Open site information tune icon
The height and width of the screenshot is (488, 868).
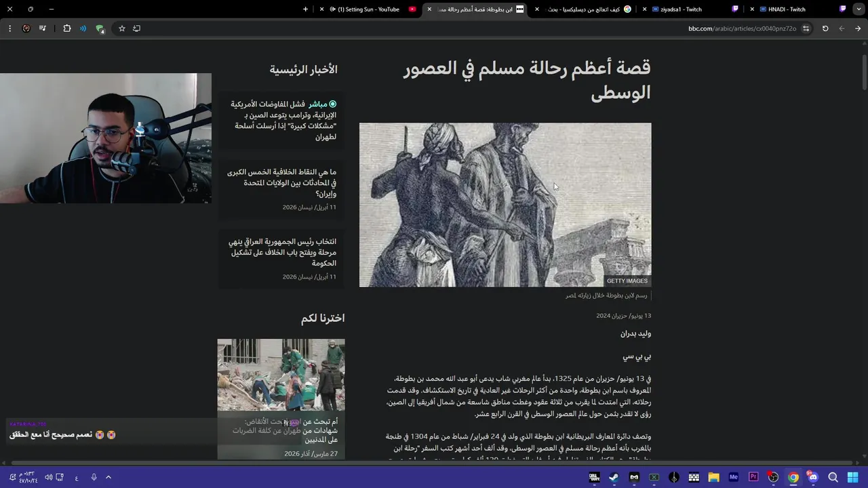pyautogui.click(x=806, y=28)
